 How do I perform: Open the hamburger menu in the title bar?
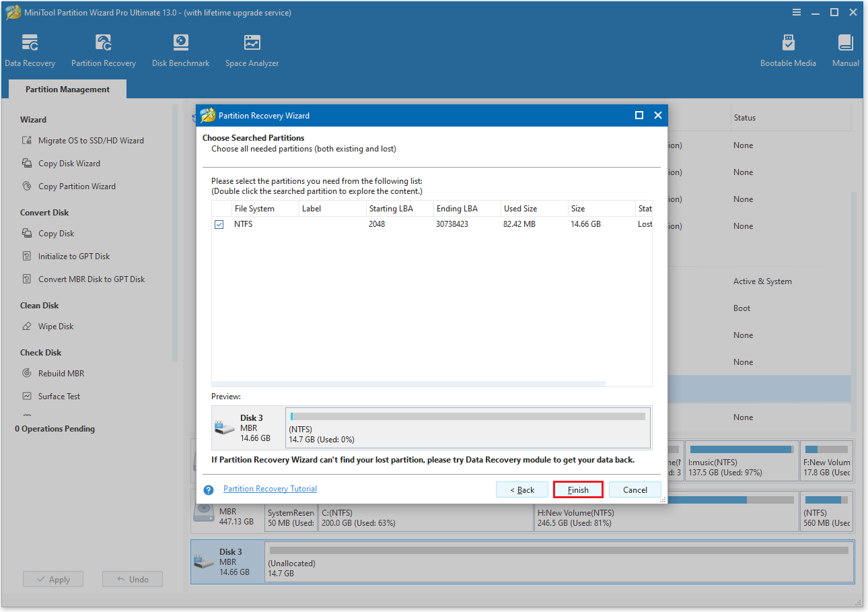coord(797,12)
